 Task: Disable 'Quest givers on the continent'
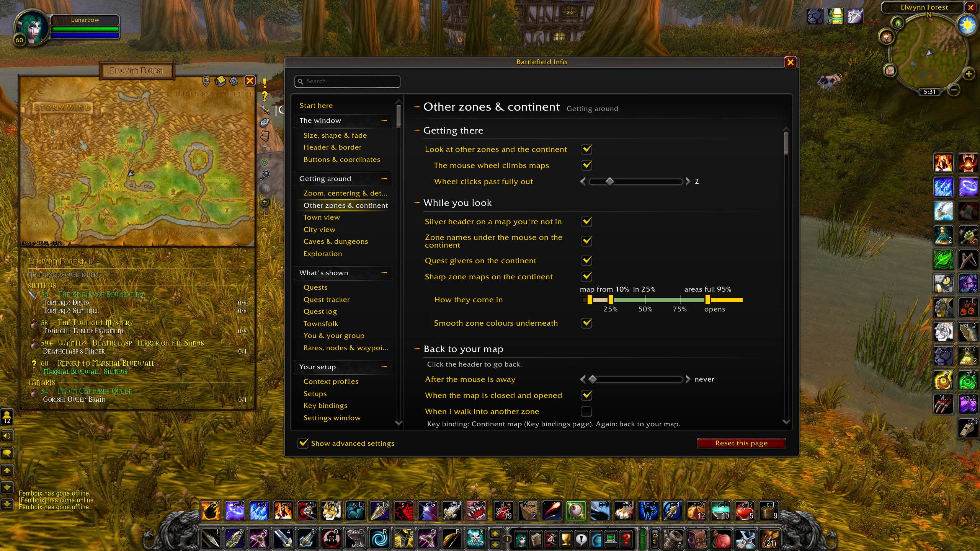click(586, 261)
